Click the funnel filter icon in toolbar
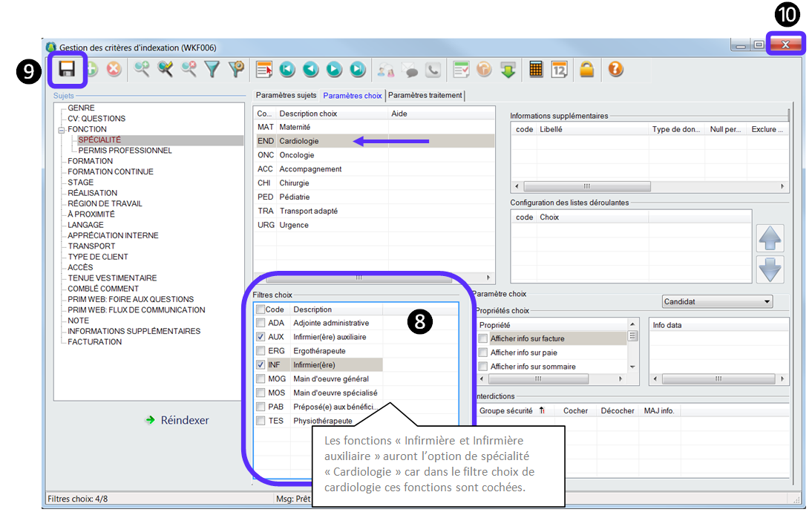The width and height of the screenshot is (812, 515). [213, 70]
